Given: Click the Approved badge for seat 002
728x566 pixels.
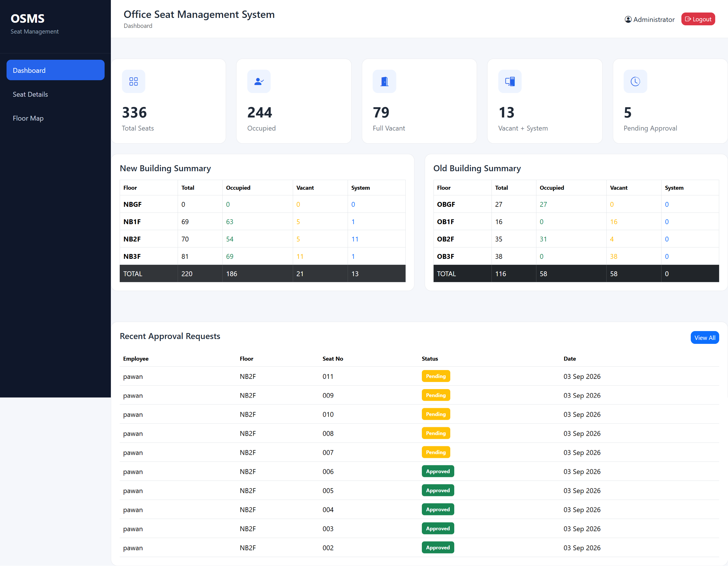Looking at the screenshot, I should pos(438,548).
